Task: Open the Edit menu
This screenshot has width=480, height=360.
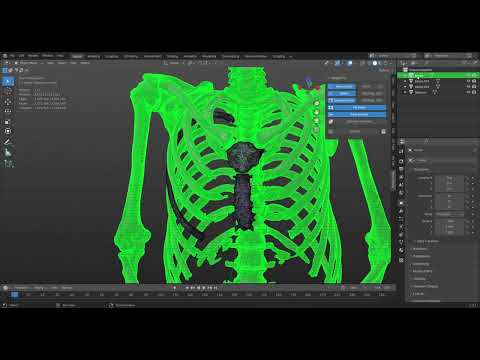Action: point(22,56)
